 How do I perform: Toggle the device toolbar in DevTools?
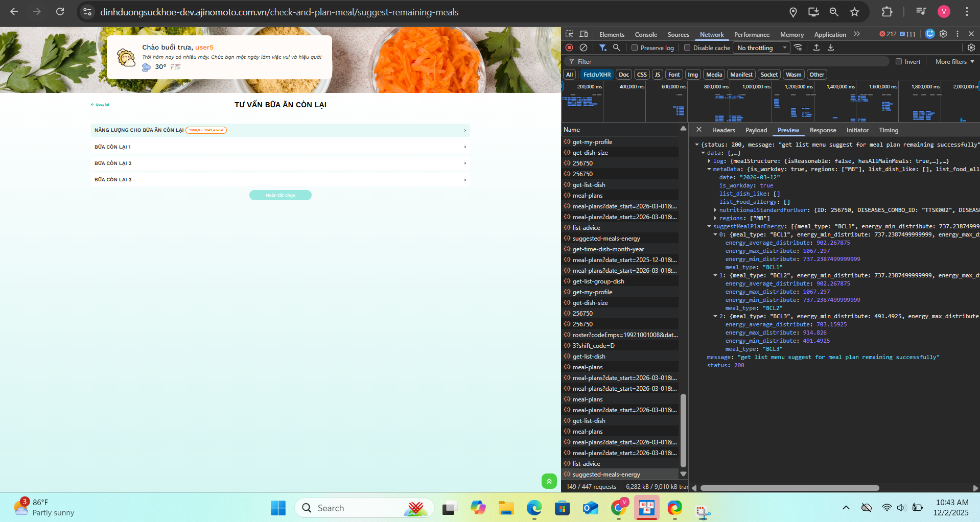[x=584, y=34]
